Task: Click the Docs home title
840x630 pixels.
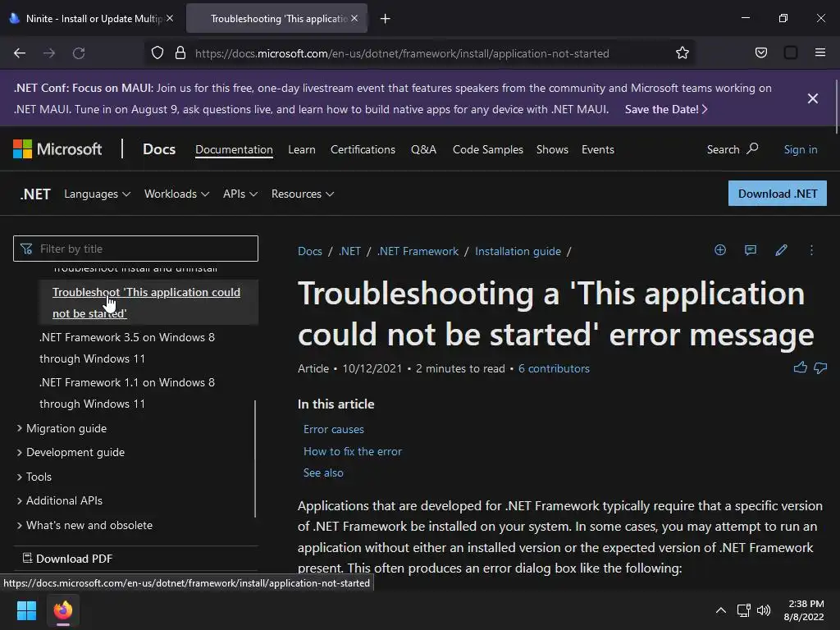Action: click(x=159, y=149)
